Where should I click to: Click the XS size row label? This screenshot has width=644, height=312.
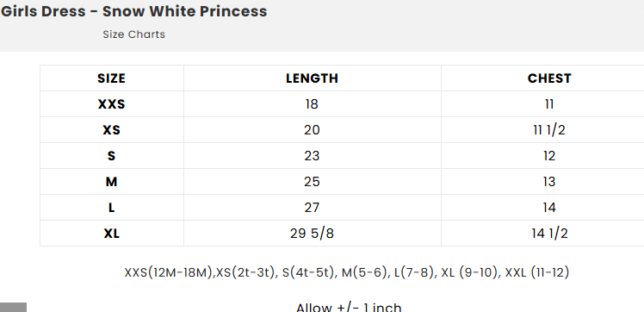(111, 130)
